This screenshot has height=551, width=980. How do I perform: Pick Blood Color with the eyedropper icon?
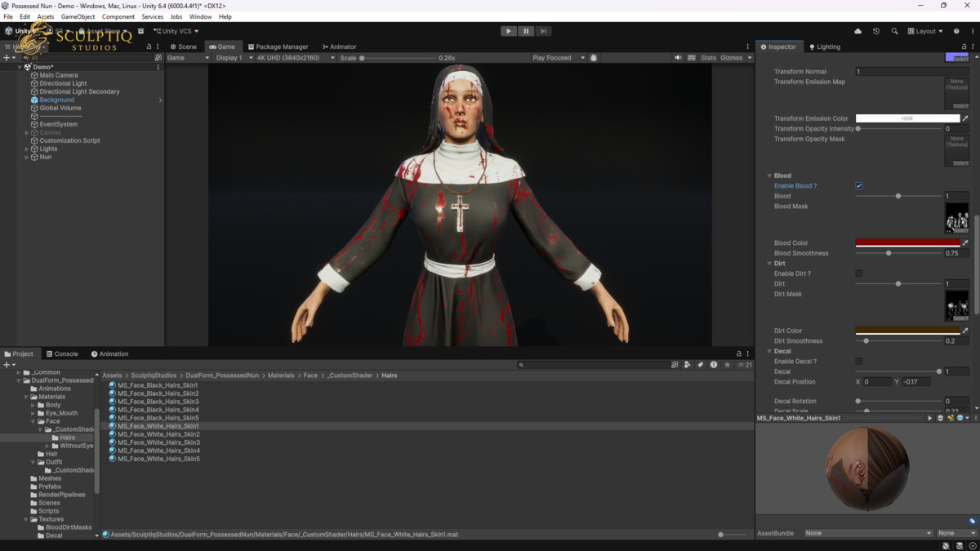point(965,242)
